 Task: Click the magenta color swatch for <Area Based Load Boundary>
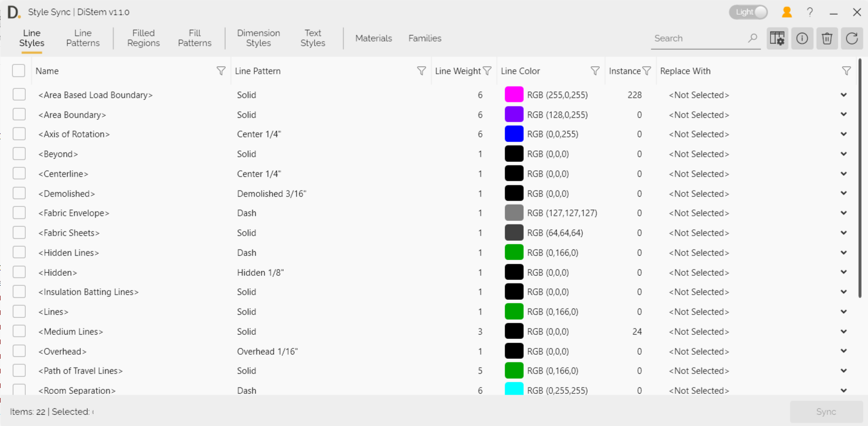(514, 94)
